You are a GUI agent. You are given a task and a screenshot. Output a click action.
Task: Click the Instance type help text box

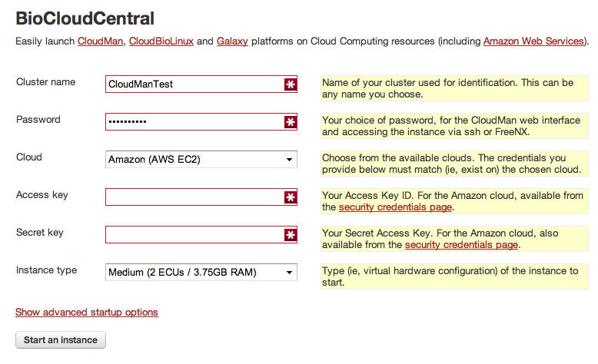tap(454, 276)
